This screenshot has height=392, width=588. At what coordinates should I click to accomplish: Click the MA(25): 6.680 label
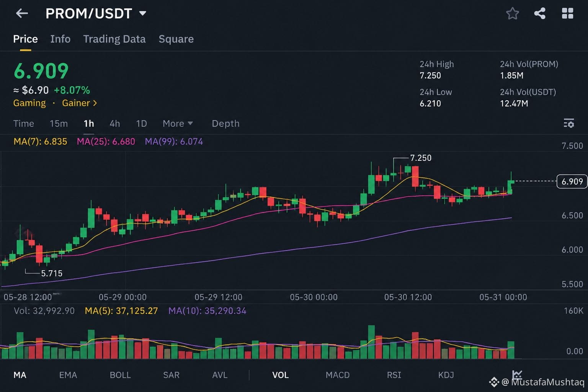(x=106, y=142)
